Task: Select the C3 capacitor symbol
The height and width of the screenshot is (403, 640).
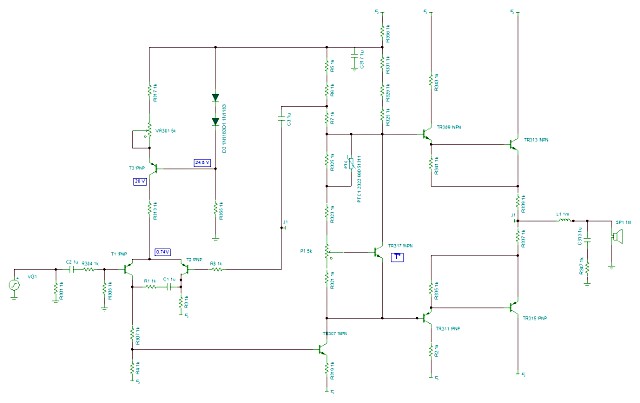Action: [281, 119]
